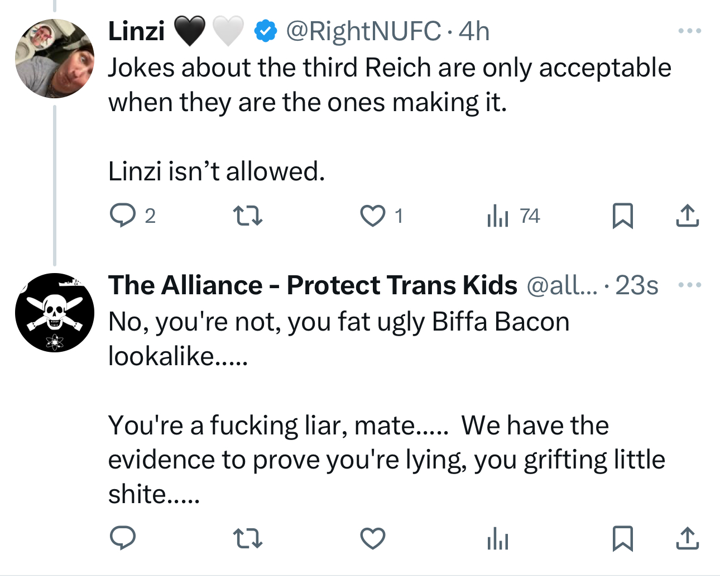This screenshot has width=720, height=588.
Task: View analytics of The Alliance reply
Action: 498,539
